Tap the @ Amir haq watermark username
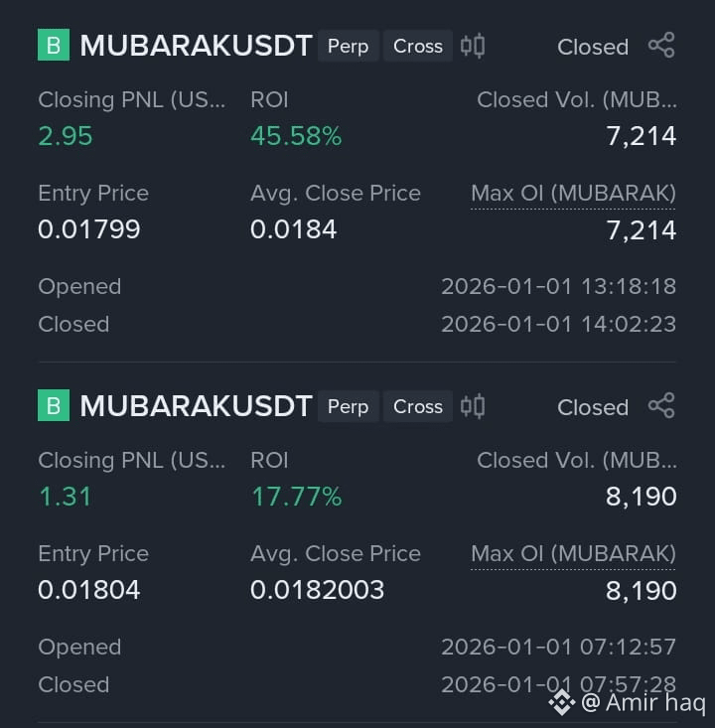The width and height of the screenshot is (715, 728). 643,702
